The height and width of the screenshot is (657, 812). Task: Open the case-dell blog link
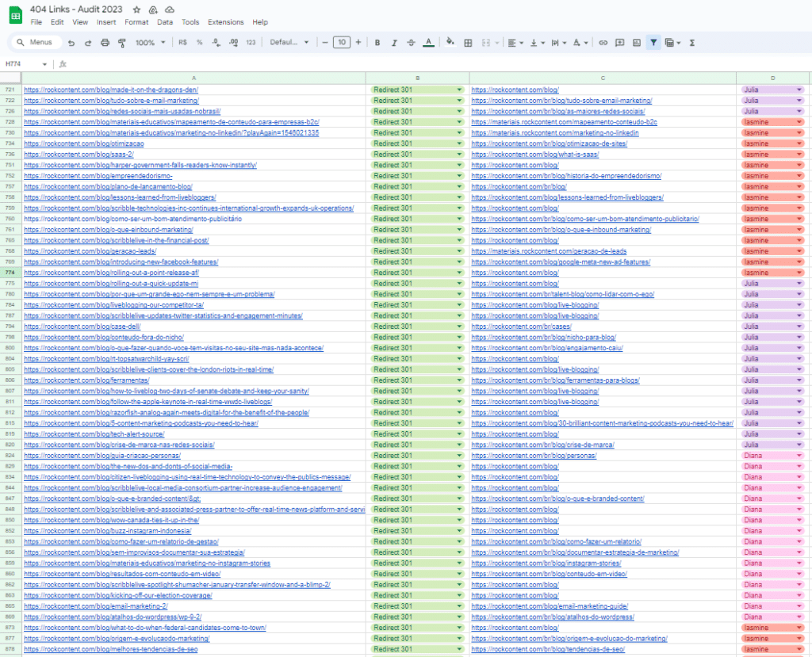click(x=82, y=327)
